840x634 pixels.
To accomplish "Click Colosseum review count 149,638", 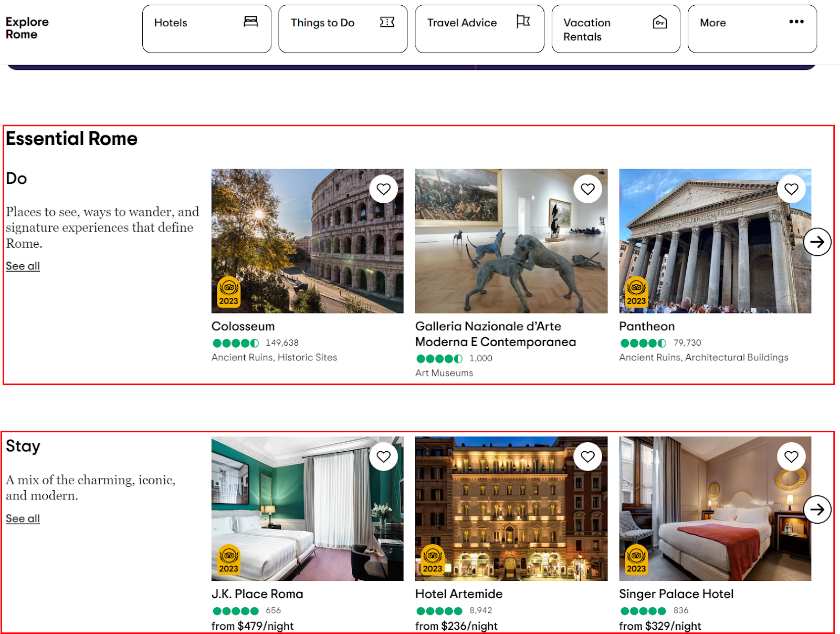I will click(x=282, y=343).
